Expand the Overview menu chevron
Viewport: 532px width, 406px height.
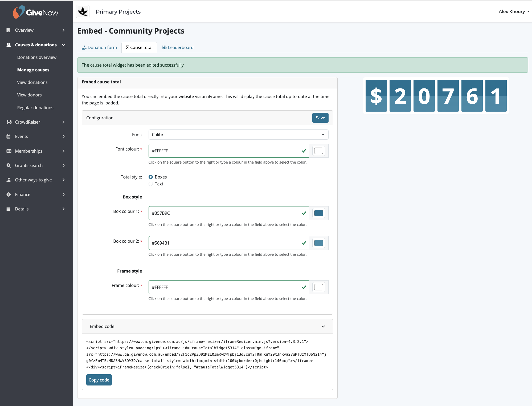click(x=64, y=30)
